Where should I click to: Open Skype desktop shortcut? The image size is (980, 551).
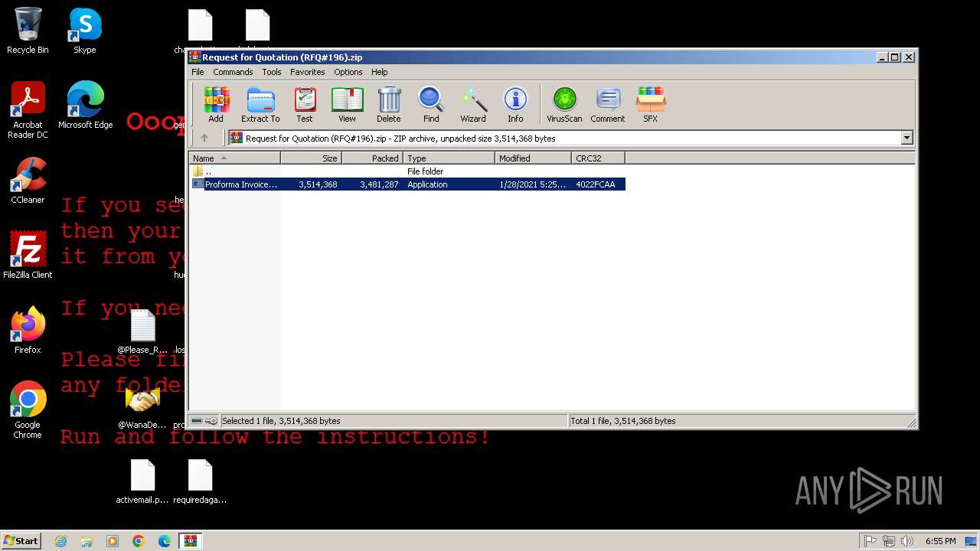click(85, 31)
